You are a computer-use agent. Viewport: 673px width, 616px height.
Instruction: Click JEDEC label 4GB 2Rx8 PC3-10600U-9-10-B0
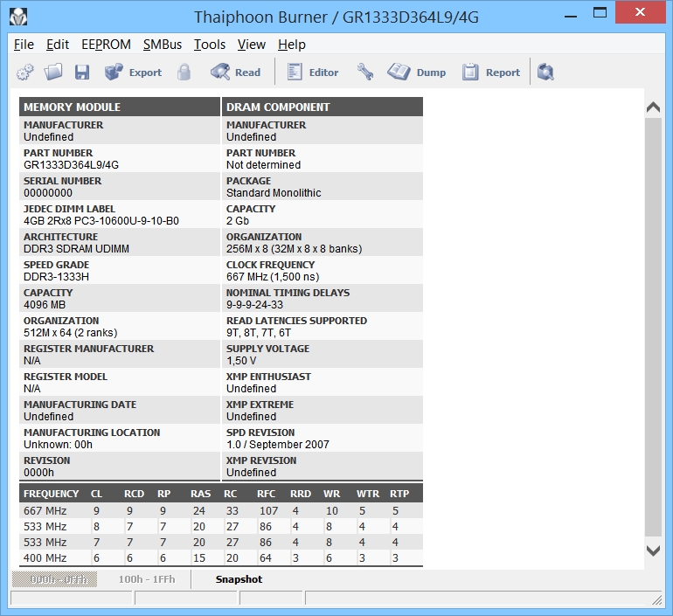101,220
